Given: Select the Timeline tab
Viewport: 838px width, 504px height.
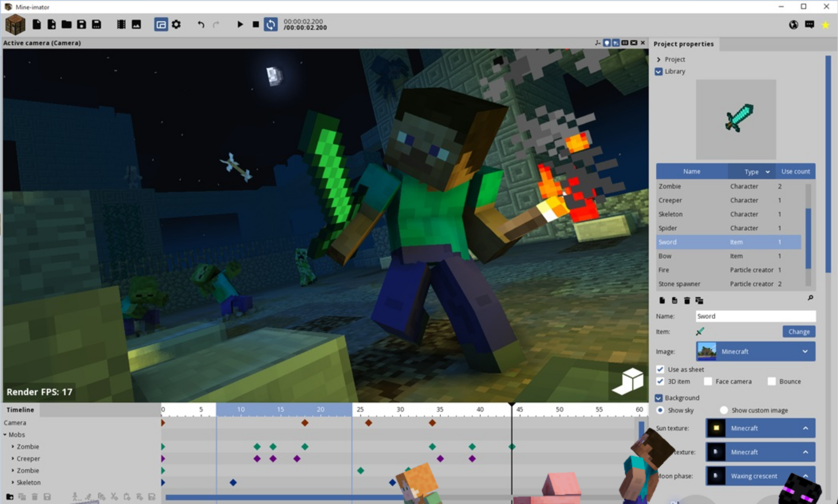Looking at the screenshot, I should (20, 410).
